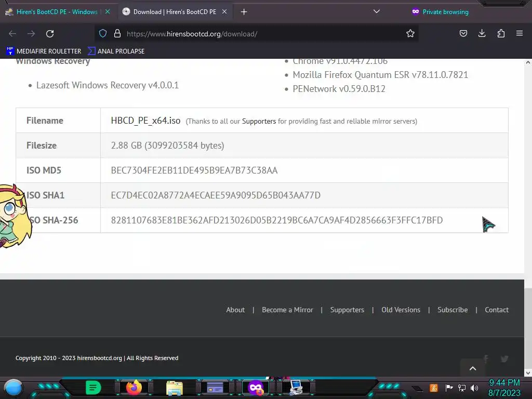532x399 pixels.
Task: Open the Twitter footer icon
Action: point(504,358)
